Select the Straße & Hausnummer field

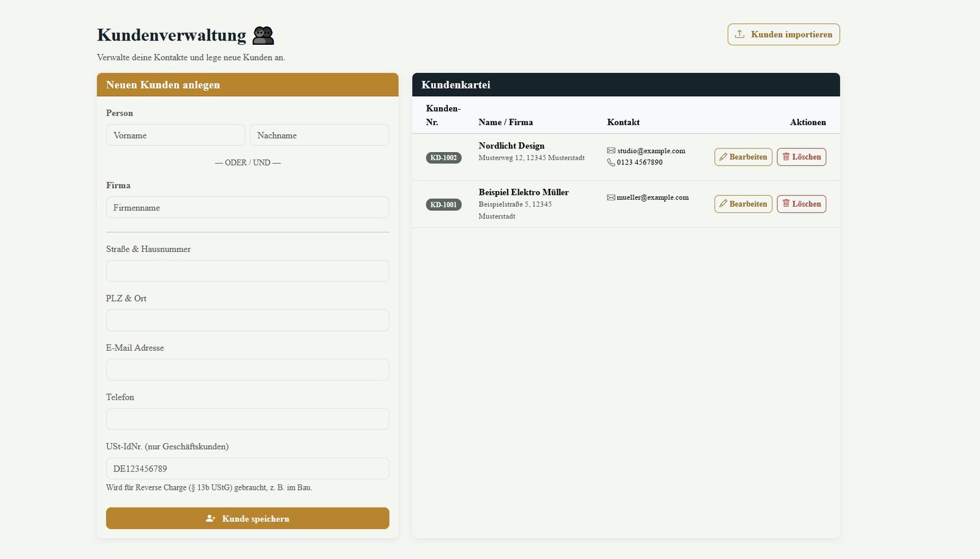[x=247, y=271]
